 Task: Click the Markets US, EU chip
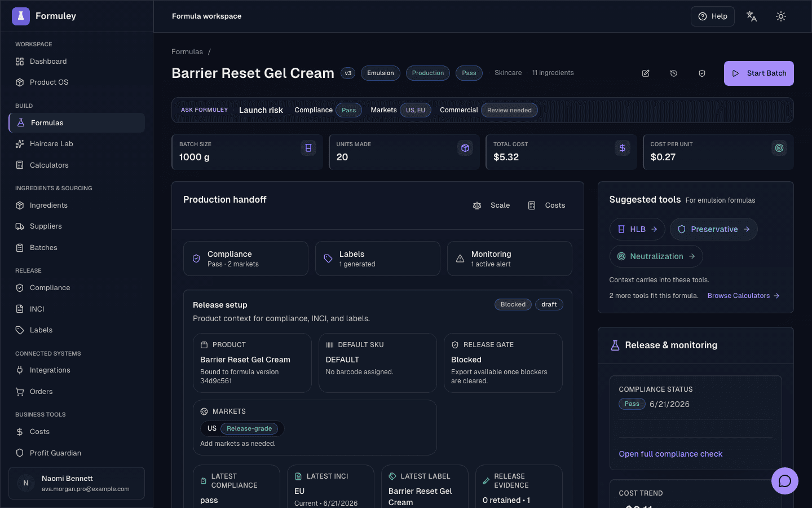[416, 110]
